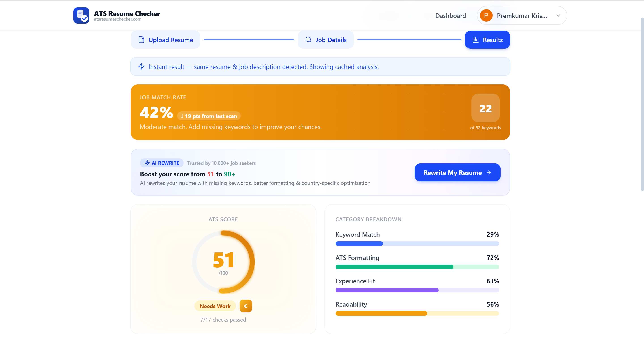Click the 19 pts from last scan badge

[x=209, y=116]
